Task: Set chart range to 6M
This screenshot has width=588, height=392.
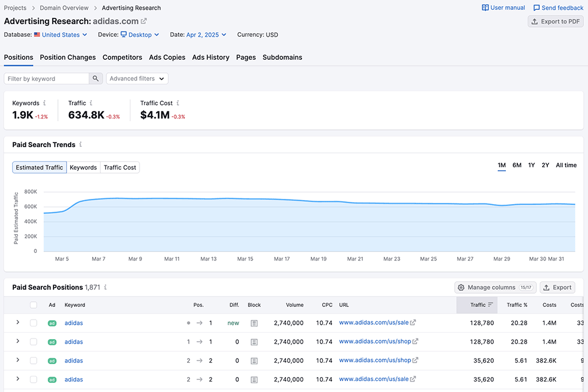Action: (517, 165)
